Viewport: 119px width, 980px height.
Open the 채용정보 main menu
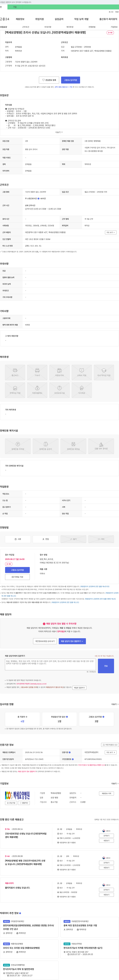click(x=20, y=19)
